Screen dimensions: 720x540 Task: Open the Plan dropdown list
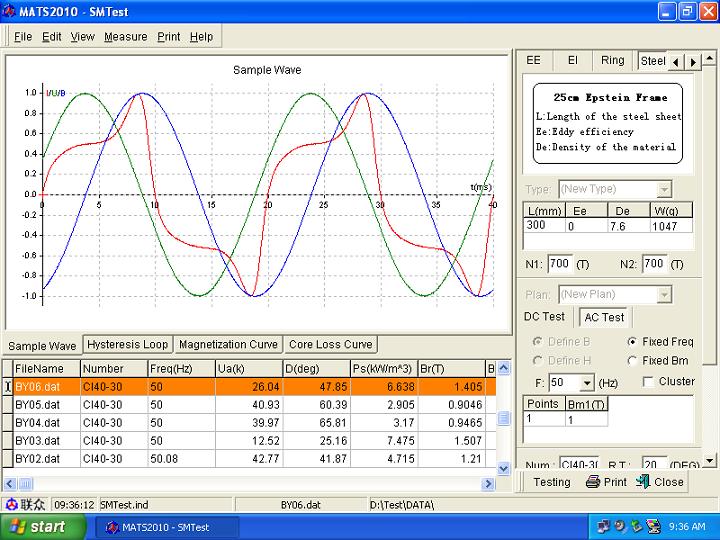[664, 295]
